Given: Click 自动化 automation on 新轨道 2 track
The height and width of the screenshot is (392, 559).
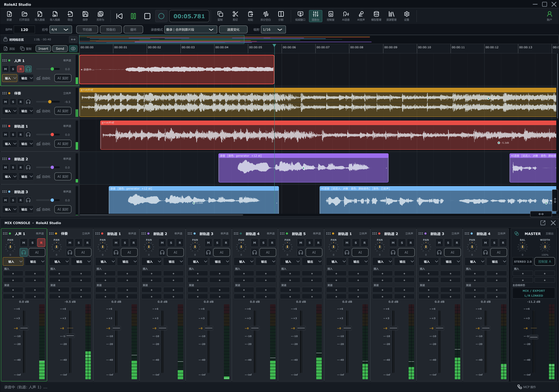Looking at the screenshot, I should [x=43, y=176].
